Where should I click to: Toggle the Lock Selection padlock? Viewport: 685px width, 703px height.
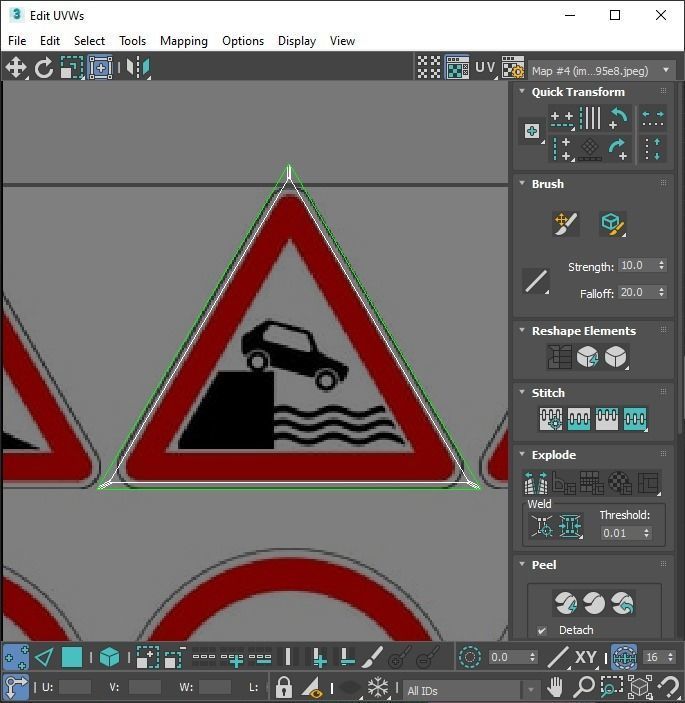coord(283,687)
